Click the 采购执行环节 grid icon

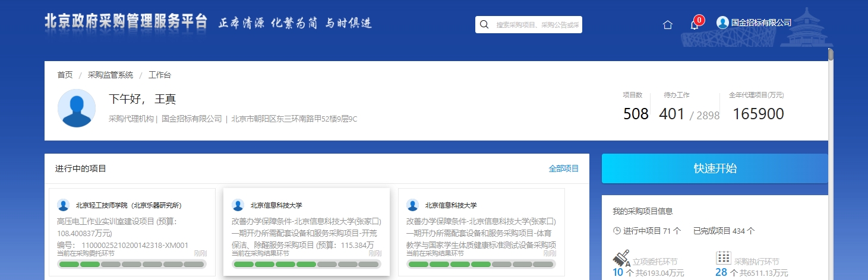[x=723, y=257]
